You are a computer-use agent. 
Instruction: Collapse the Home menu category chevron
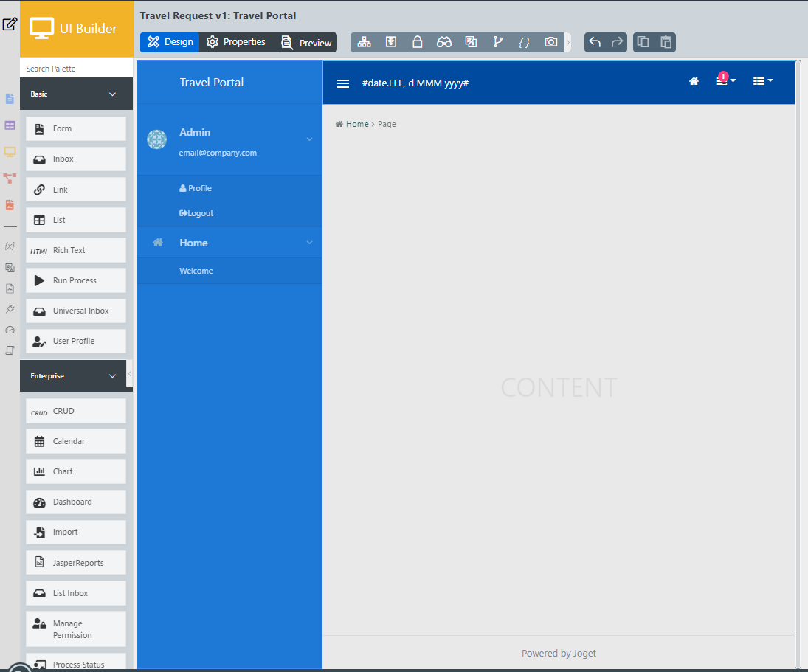[x=310, y=243]
